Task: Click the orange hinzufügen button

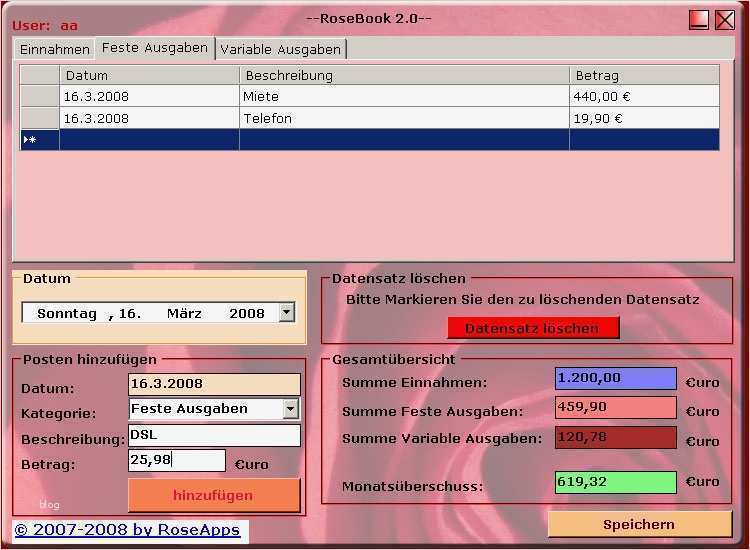Action: (214, 495)
